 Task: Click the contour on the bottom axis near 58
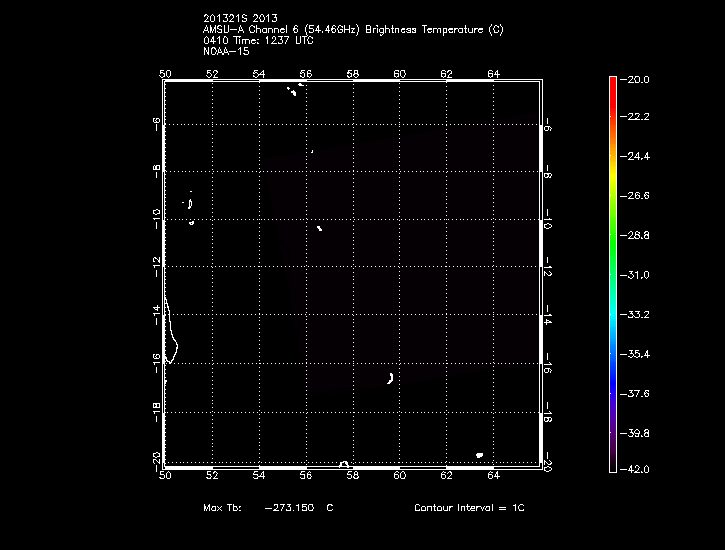[x=344, y=463]
